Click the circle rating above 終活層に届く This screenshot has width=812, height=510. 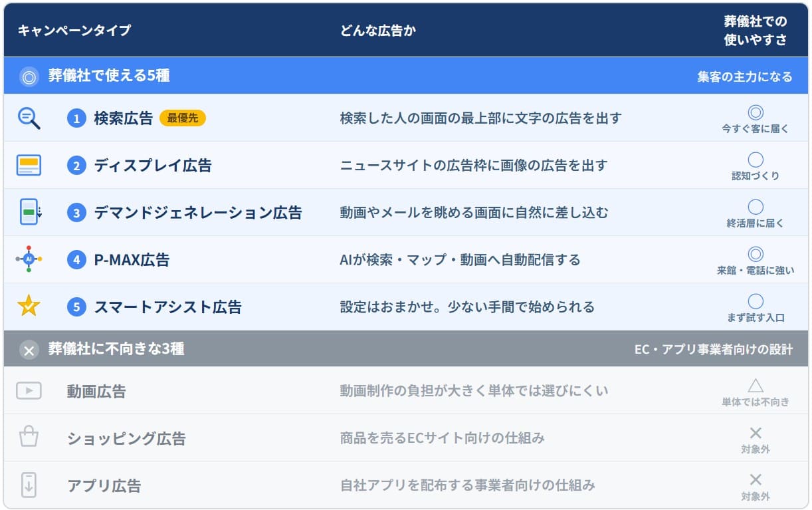click(x=756, y=207)
